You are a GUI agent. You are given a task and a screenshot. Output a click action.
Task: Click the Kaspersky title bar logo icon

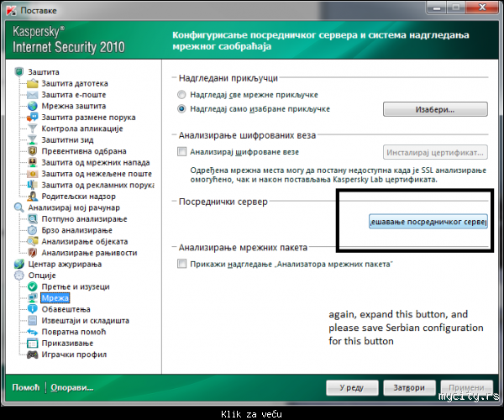tap(11, 10)
